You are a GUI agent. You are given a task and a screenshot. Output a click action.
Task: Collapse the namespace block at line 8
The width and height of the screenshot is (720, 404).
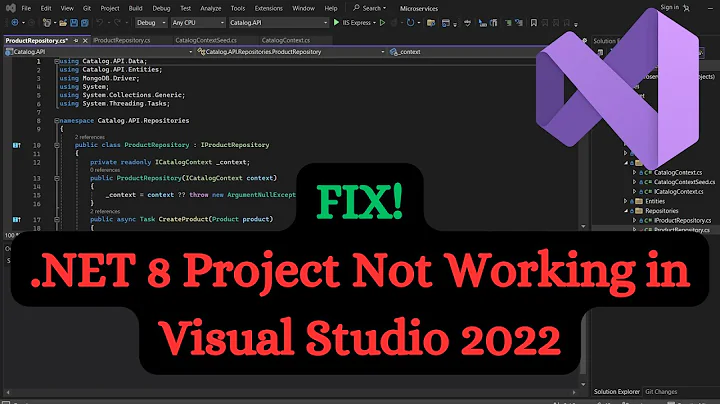point(56,121)
